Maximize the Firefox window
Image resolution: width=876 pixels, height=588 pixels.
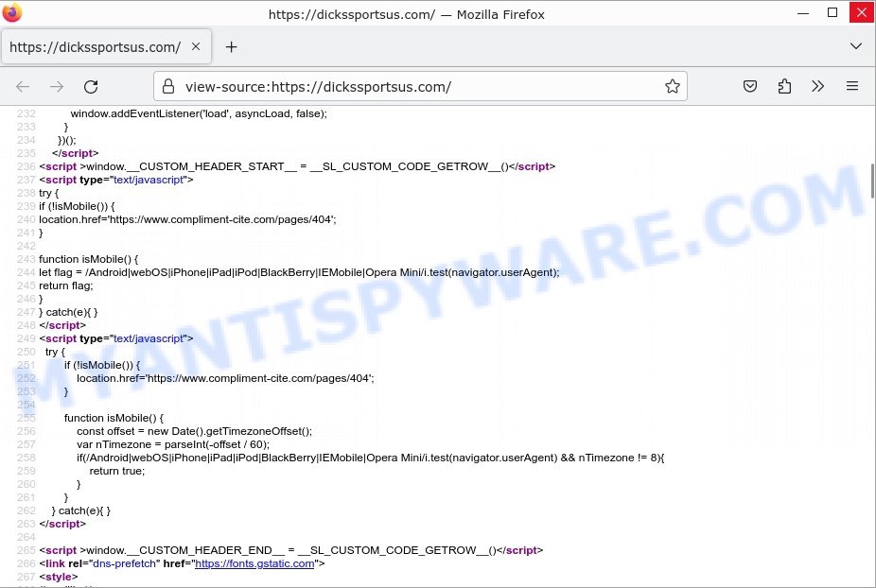[x=832, y=12]
